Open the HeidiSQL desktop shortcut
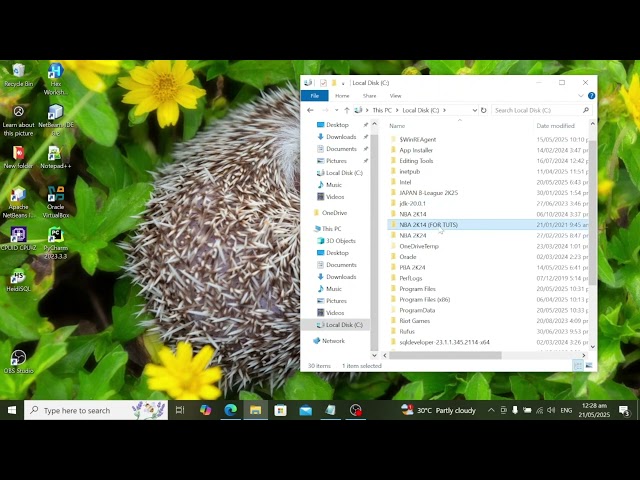This screenshot has height=480, width=640. point(18,280)
